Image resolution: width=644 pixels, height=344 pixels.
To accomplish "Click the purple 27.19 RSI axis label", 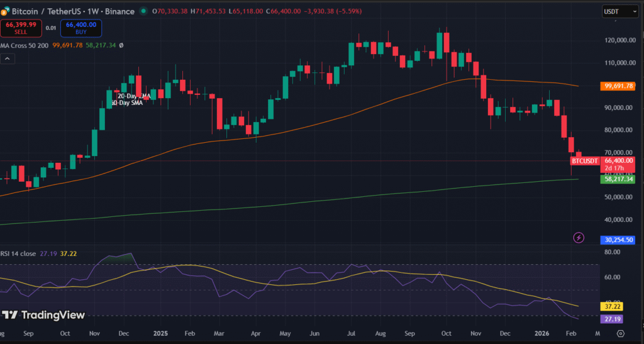I will (612, 319).
